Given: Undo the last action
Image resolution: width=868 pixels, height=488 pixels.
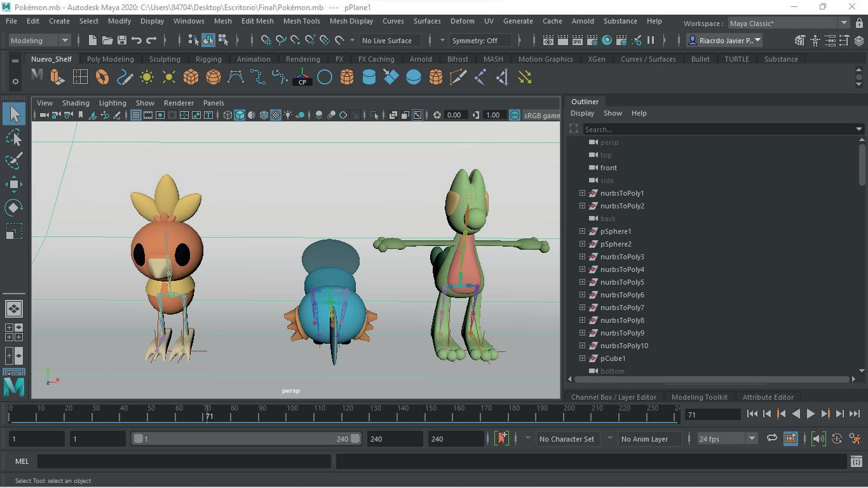Looking at the screenshot, I should coord(137,40).
